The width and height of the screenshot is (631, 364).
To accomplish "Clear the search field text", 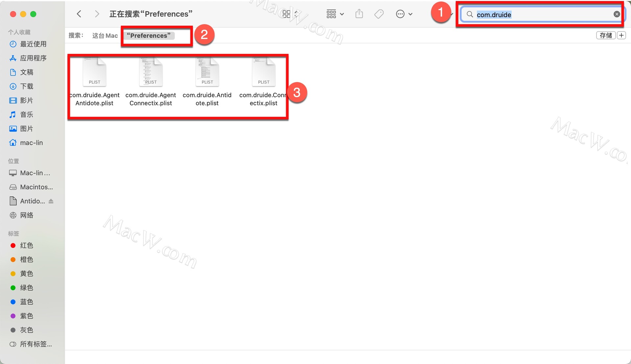I will (617, 14).
